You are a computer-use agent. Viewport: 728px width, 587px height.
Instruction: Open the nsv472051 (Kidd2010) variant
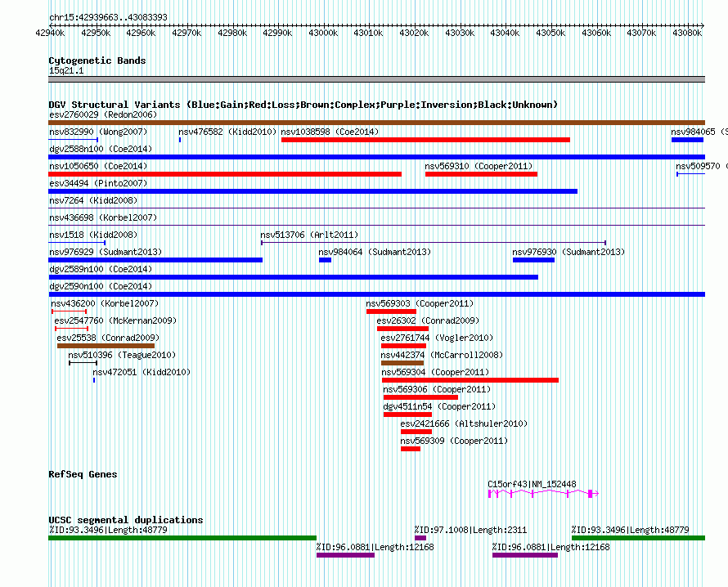point(94,380)
